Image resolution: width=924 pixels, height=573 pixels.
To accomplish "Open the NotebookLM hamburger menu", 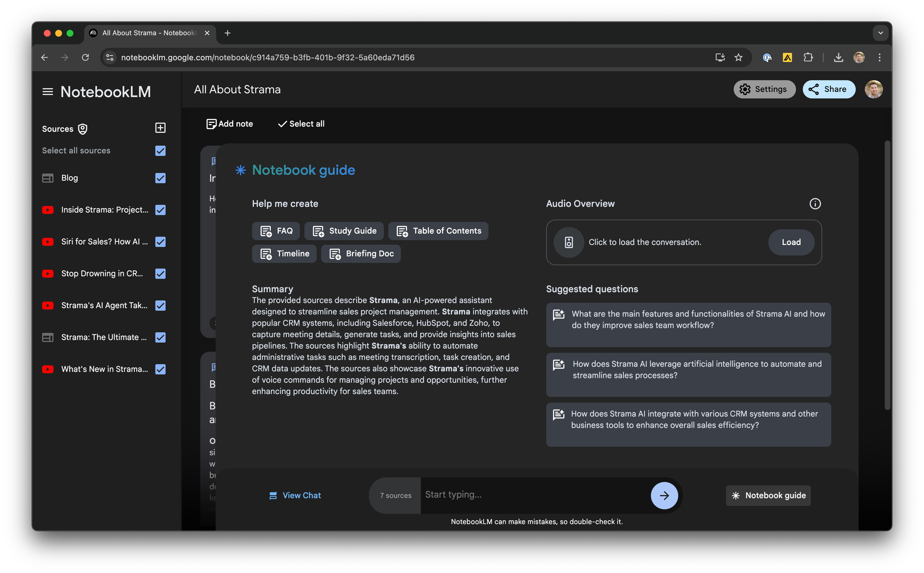I will [x=48, y=91].
